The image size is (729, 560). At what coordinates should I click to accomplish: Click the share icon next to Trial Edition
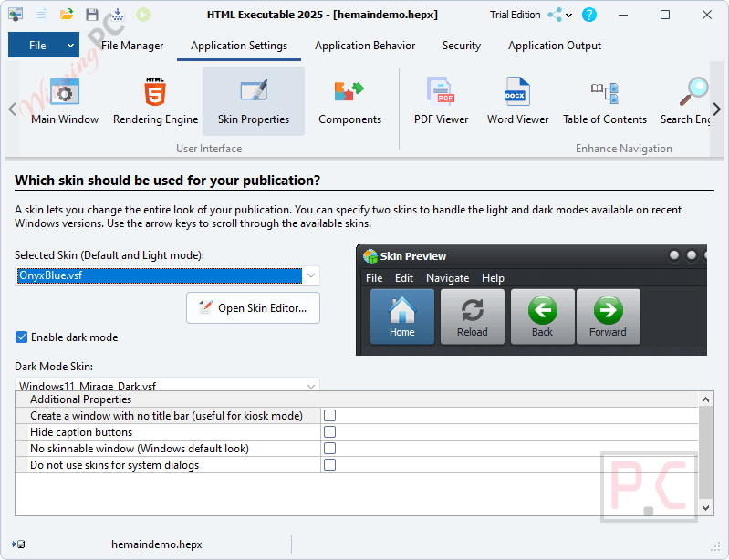click(555, 15)
